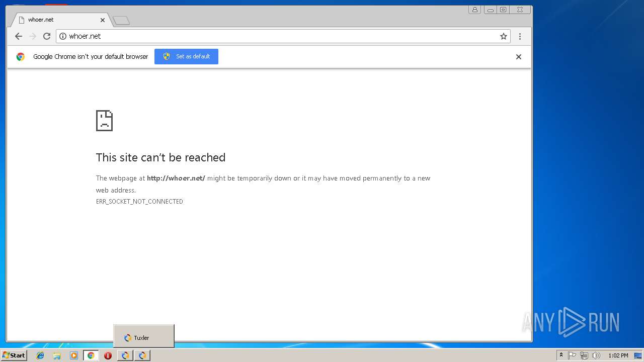Open Opera browser from the taskbar
644x362 pixels.
coord(108,355)
